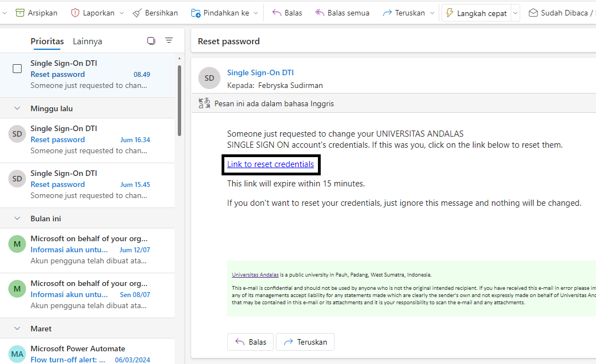Open the 08.49 Reset password email
The width and height of the screenshot is (596, 364).
pos(88,74)
